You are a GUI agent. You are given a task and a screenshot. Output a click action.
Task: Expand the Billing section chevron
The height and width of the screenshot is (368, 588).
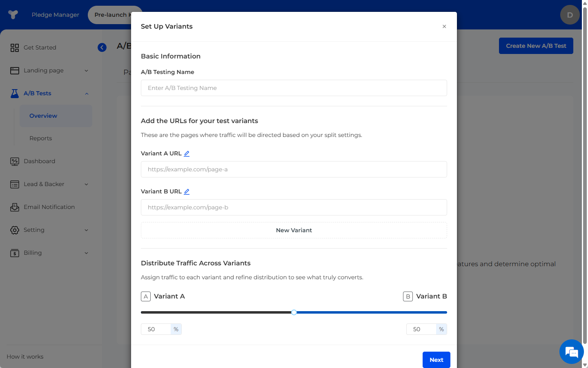click(86, 253)
